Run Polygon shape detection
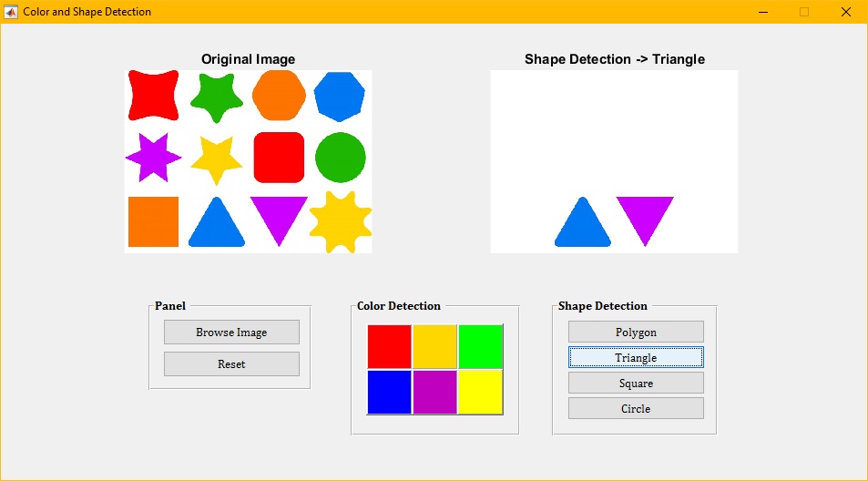 click(x=636, y=332)
